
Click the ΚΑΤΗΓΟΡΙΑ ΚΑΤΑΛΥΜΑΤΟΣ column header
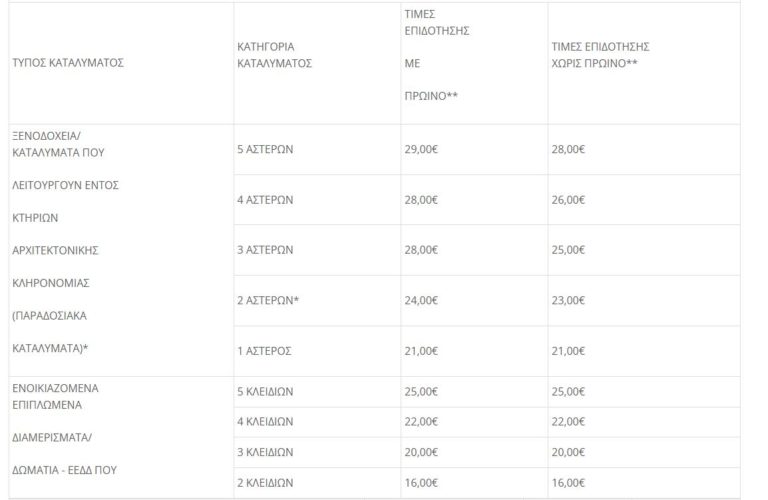275,54
